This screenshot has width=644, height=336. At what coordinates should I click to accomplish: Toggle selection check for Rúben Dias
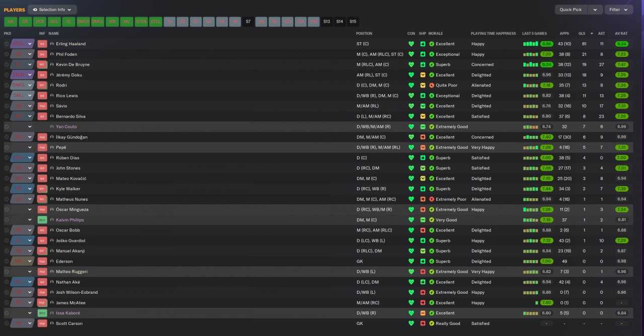[x=7, y=158]
